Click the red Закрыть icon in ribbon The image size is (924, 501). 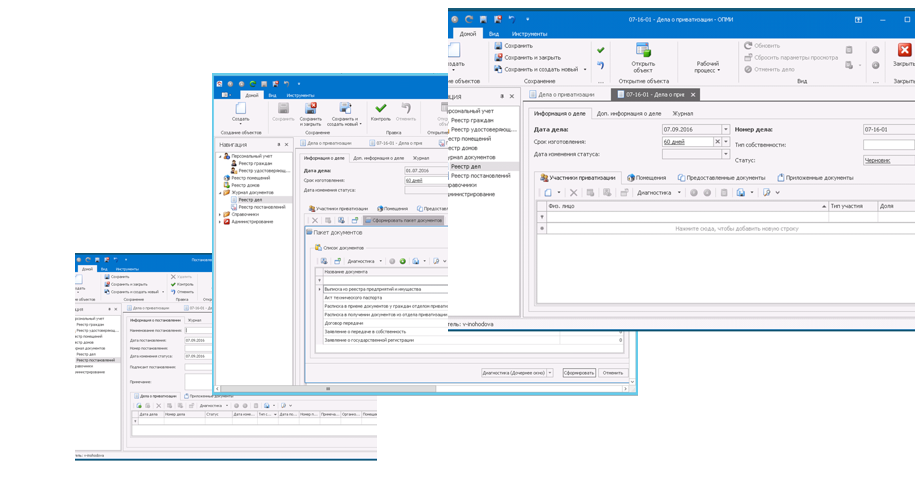tap(904, 50)
